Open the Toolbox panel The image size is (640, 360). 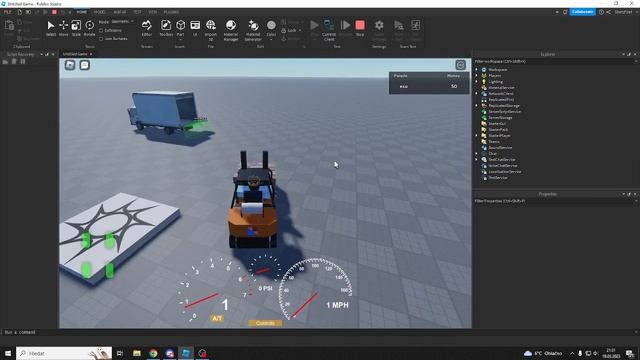click(166, 28)
